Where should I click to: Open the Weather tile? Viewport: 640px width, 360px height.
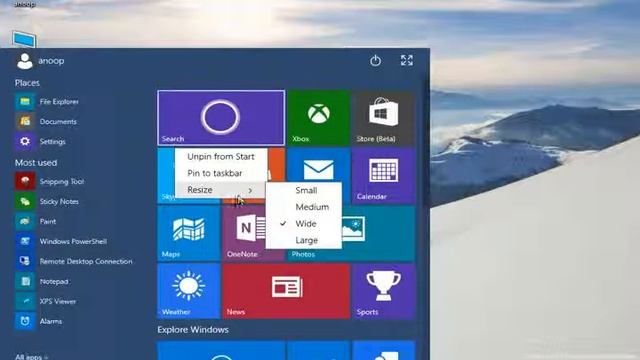189,291
